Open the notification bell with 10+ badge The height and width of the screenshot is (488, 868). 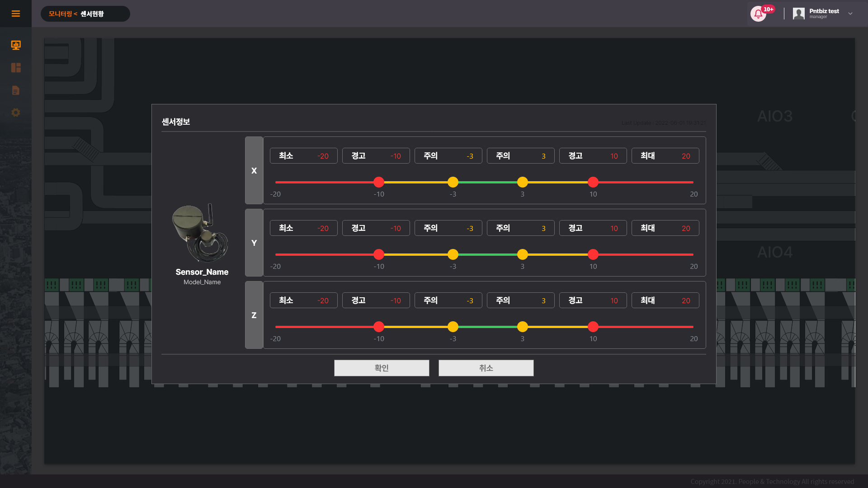pyautogui.click(x=758, y=14)
